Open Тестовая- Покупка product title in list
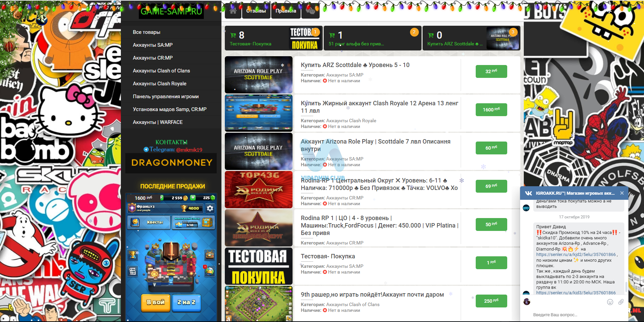Image resolution: width=644 pixels, height=322 pixels. pyautogui.click(x=328, y=256)
